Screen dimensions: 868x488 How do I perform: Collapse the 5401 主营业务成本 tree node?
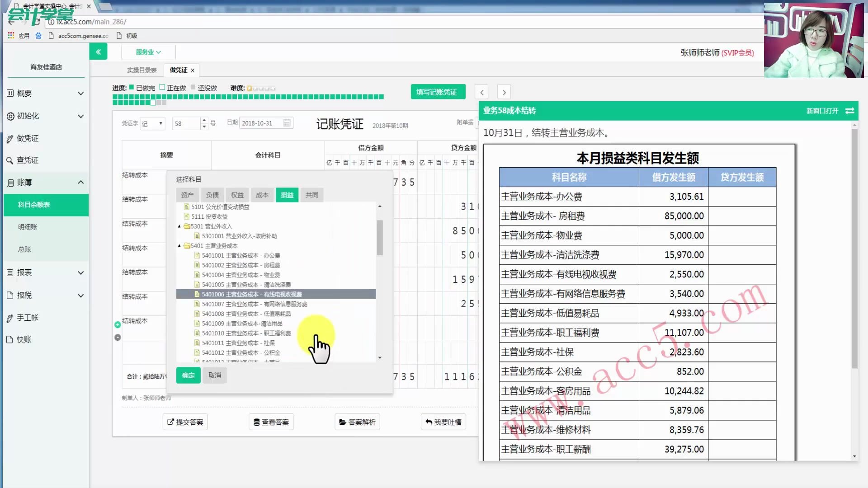click(x=179, y=246)
